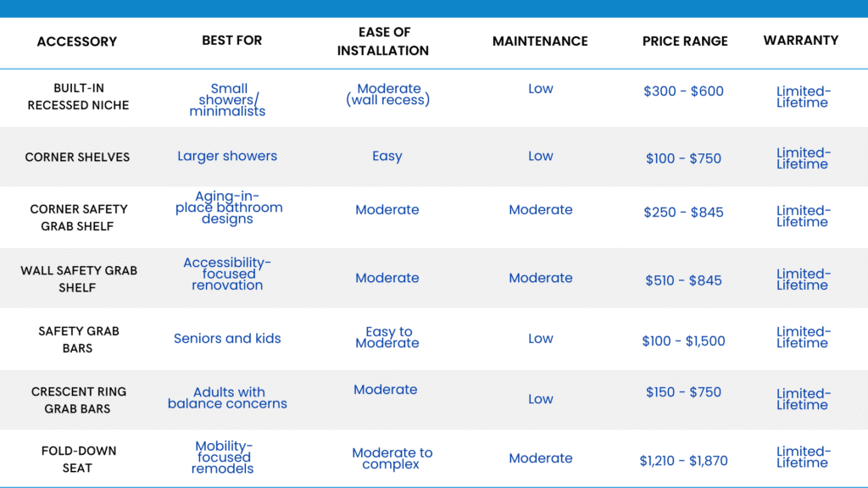The image size is (868, 488).
Task: Select the CORNER SHELVES row label
Action: [x=77, y=157]
